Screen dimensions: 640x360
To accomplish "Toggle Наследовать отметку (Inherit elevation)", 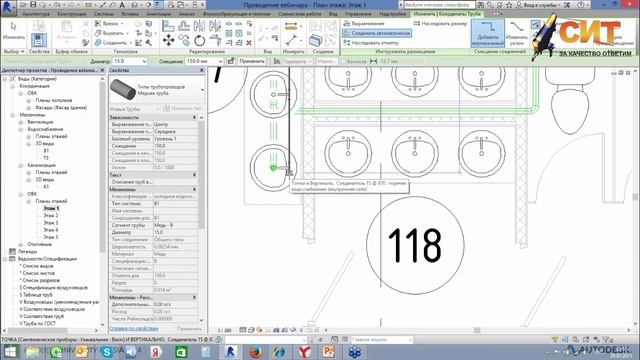I will [371, 42].
